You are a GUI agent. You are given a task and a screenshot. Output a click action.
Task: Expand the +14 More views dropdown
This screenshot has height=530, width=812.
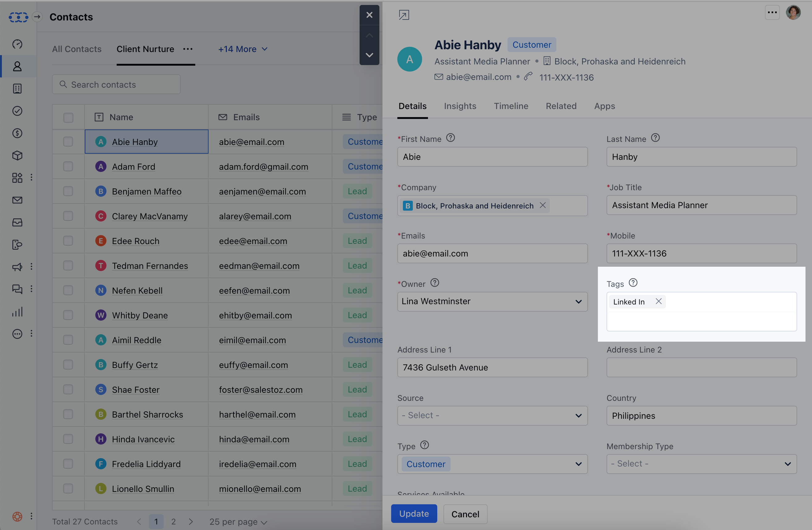tap(243, 49)
